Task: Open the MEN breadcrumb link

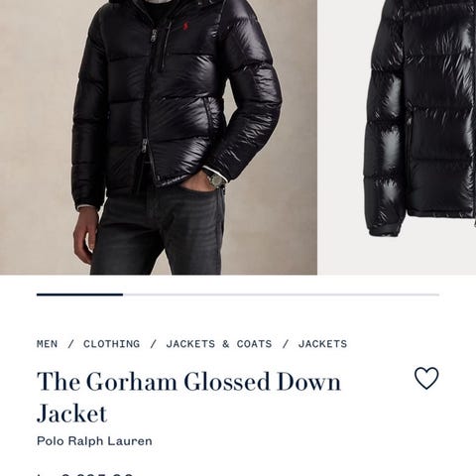Action: [48, 344]
